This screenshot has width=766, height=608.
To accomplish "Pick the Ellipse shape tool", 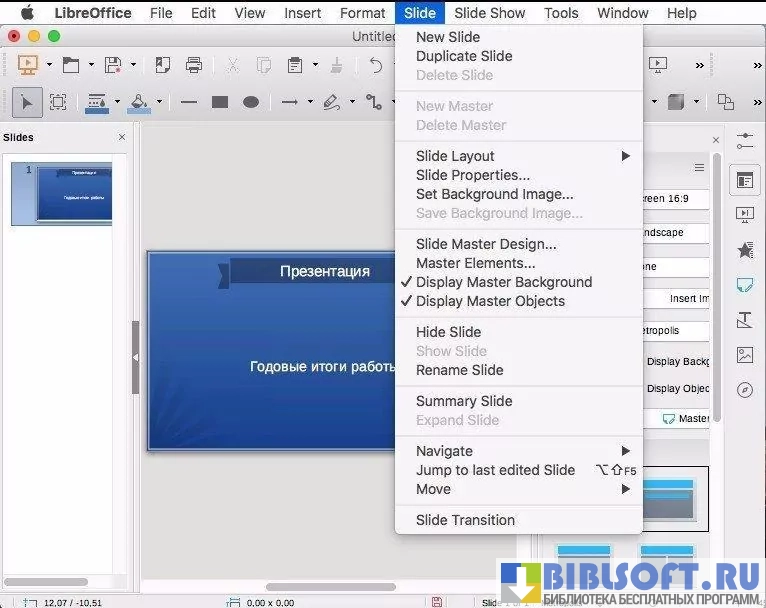I will click(251, 102).
